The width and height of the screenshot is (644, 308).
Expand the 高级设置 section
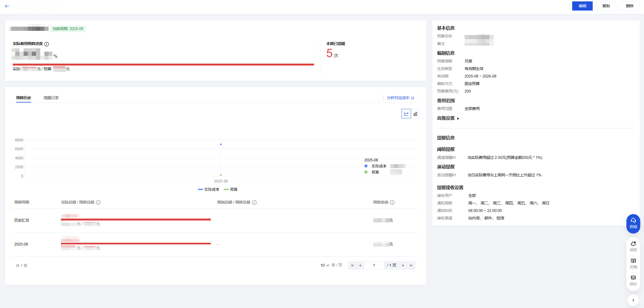click(448, 118)
